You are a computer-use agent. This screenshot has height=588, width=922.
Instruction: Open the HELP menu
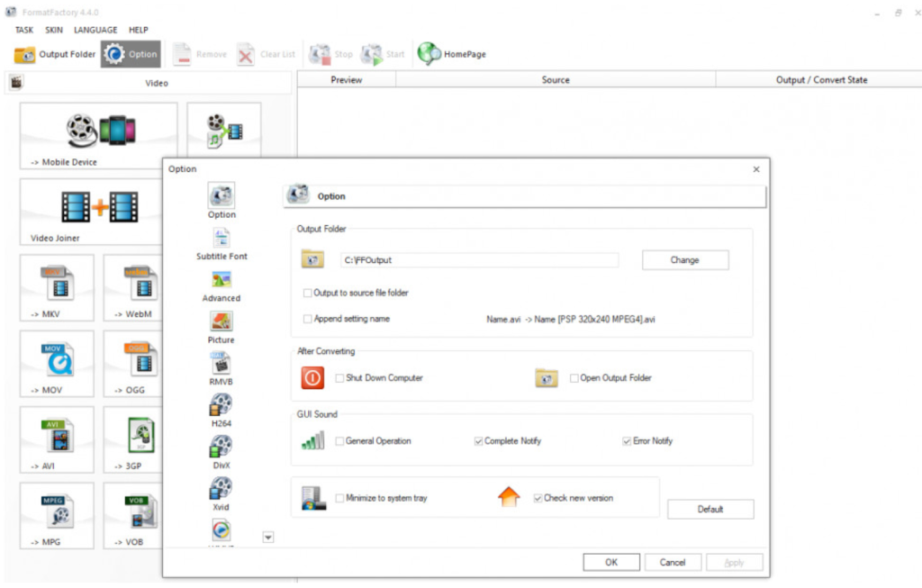(139, 30)
